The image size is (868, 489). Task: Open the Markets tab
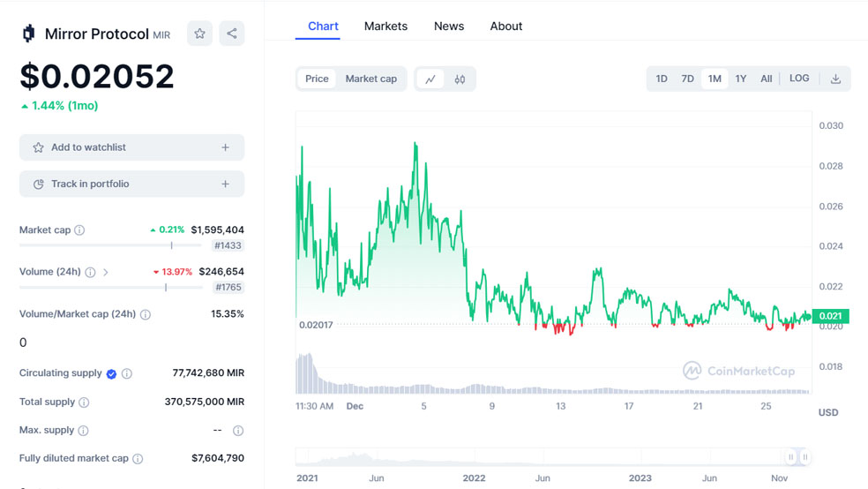tap(385, 26)
